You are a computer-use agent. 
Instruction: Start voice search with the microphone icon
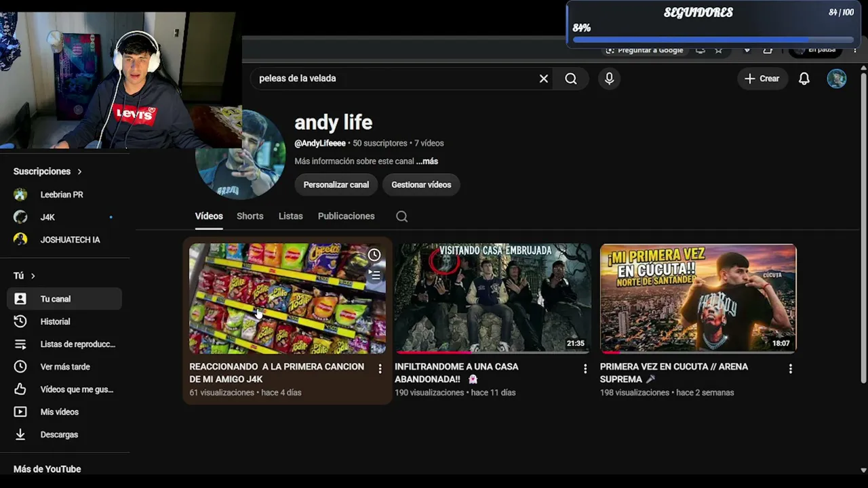pos(609,79)
